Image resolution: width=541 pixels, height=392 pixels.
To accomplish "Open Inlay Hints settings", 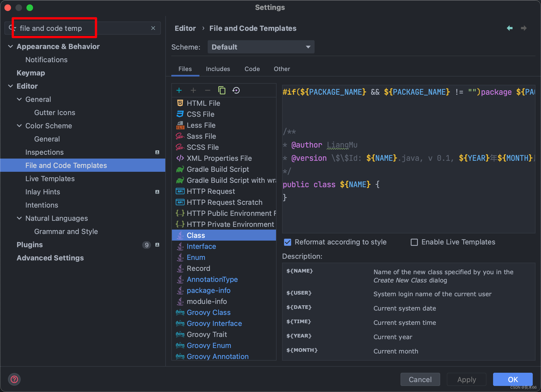I will [x=83, y=192].
